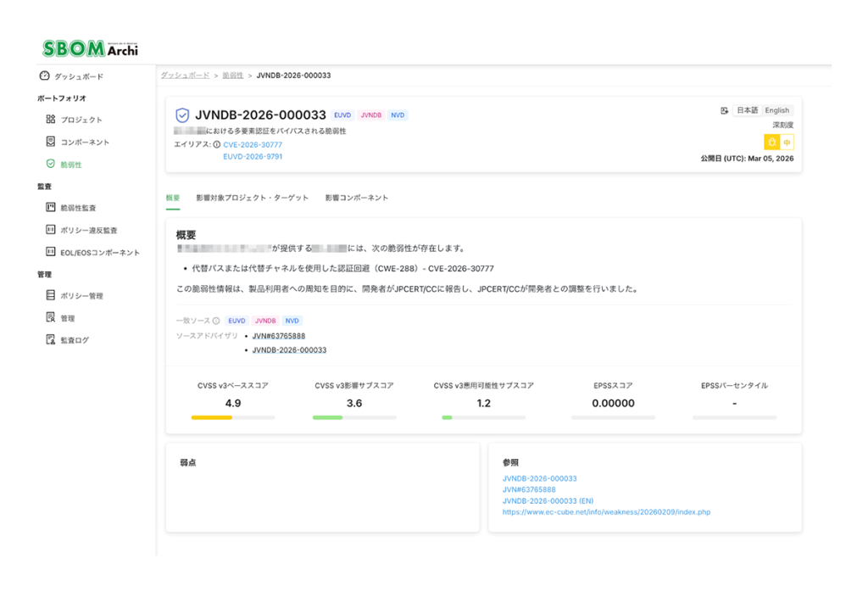868x592 pixels.
Task: Click the ダッシュボード breadcrumb link
Action: tap(185, 75)
